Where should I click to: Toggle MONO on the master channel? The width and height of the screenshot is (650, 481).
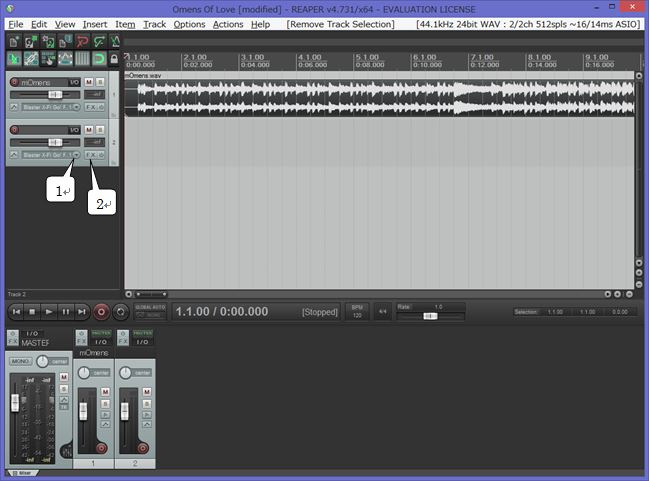[x=20, y=361]
